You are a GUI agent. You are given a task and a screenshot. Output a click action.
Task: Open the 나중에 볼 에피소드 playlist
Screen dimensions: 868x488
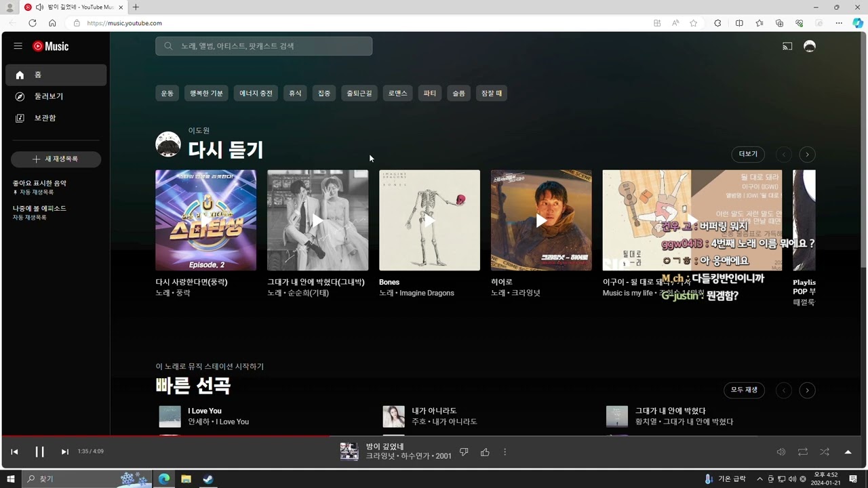(x=39, y=212)
